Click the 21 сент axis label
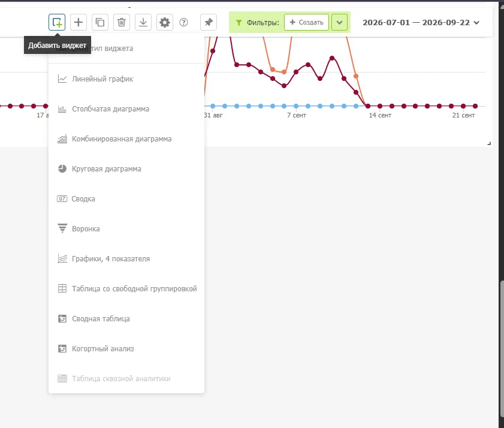504x428 pixels. point(463,115)
